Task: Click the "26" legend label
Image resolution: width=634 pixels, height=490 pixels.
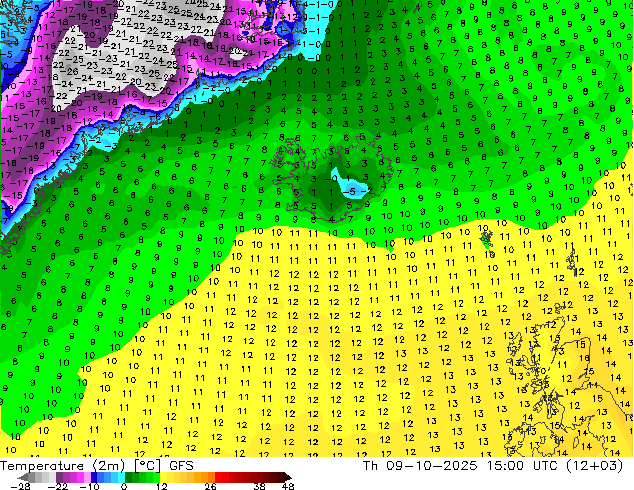Action: pyautogui.click(x=210, y=486)
